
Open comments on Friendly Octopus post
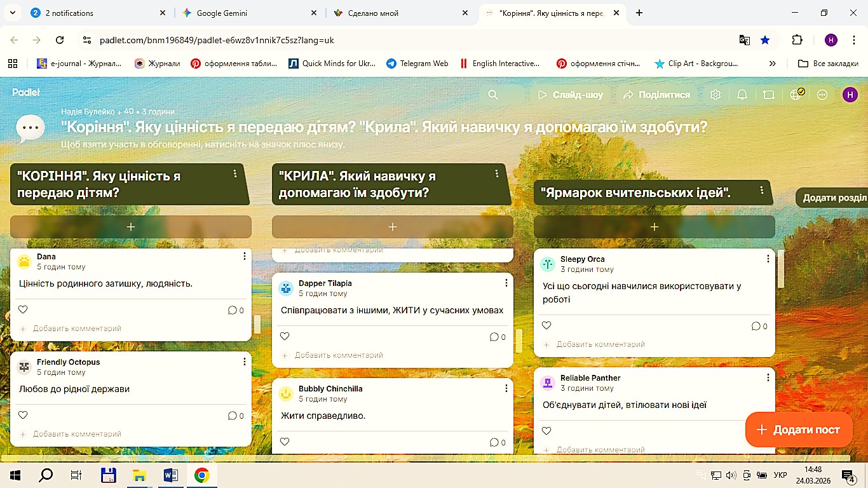coord(236,416)
